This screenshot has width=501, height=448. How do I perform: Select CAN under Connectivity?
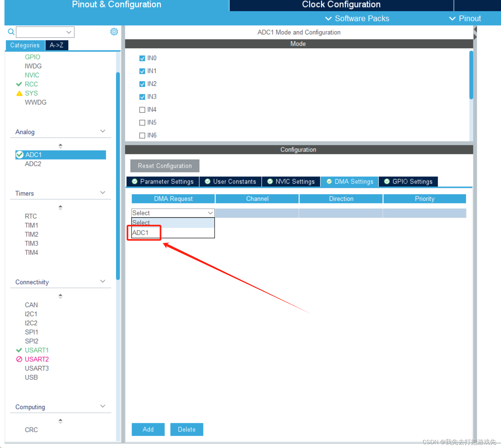[31, 305]
